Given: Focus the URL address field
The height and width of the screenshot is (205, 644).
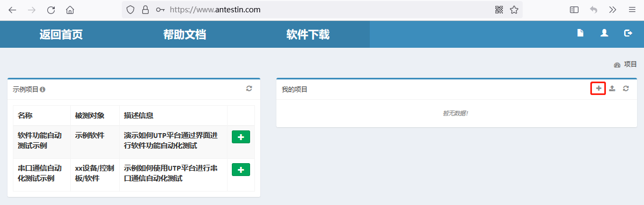Looking at the screenshot, I should coord(322,10).
